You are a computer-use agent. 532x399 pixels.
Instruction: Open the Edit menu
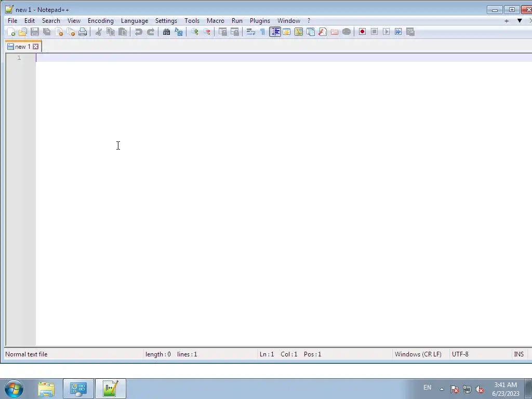point(30,21)
